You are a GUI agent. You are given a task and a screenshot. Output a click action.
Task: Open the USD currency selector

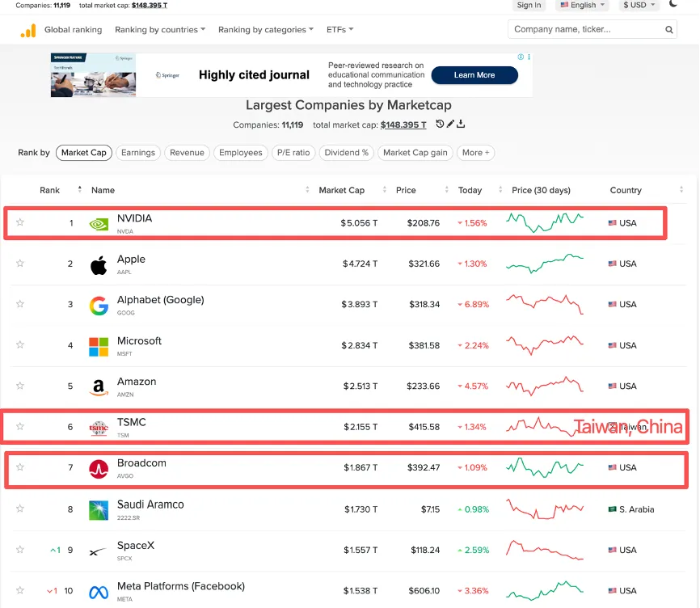(639, 5)
